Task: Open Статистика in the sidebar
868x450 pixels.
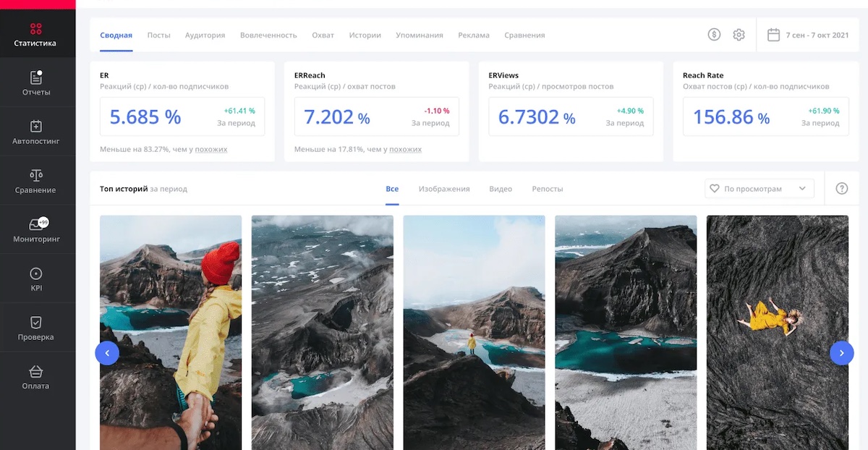Action: [x=35, y=35]
